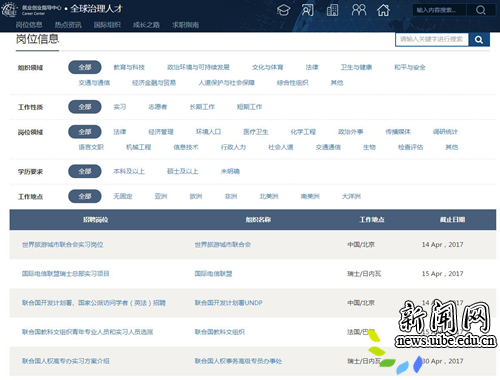The height and width of the screenshot is (380, 500).
Task: Select 全部 in the 岗位领域 filter row
Action: 85,132
